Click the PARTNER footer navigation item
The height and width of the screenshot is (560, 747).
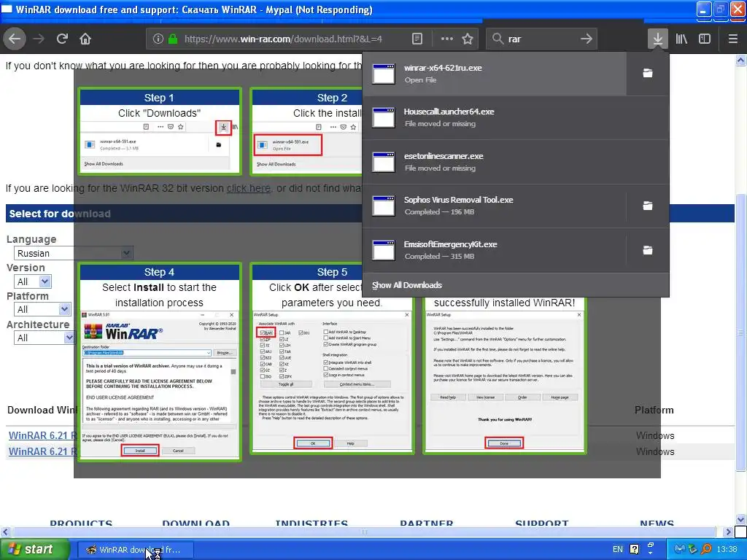point(426,524)
